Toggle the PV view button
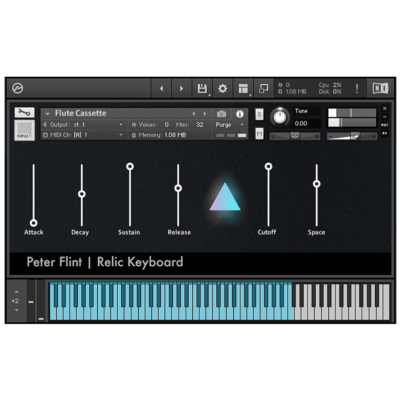400x400 pixels. click(385, 133)
